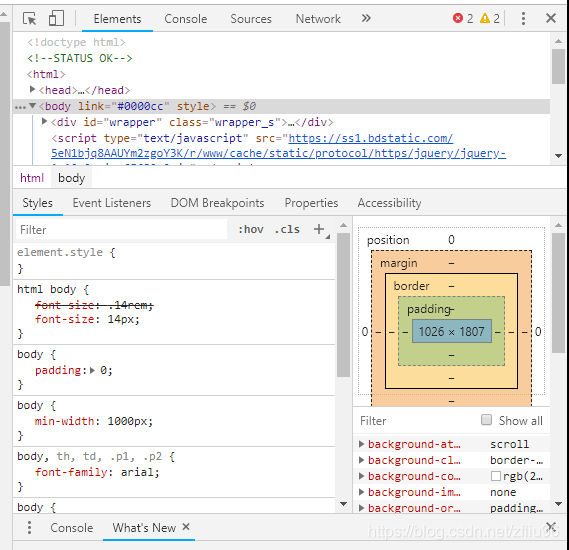
Task: Open the jquery script source link
Action: point(278,146)
